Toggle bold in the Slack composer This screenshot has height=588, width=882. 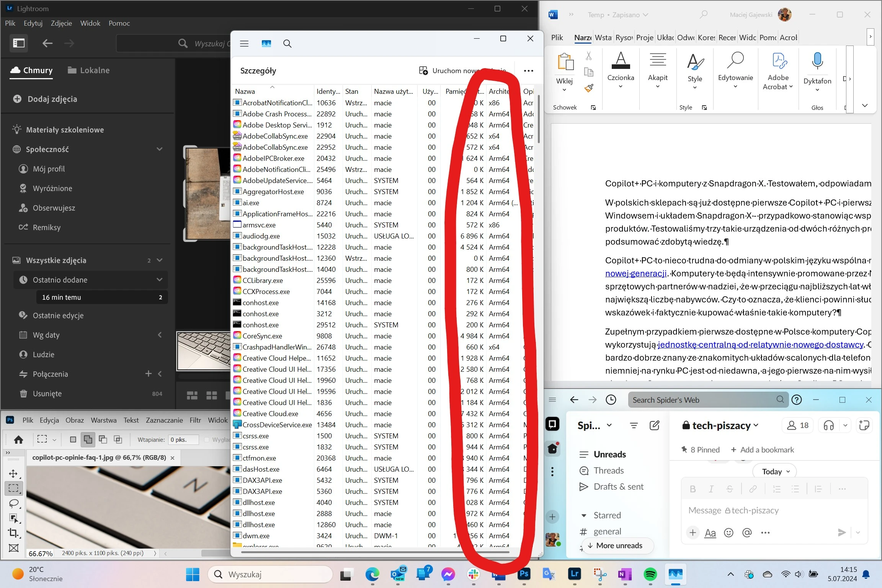[693, 489]
